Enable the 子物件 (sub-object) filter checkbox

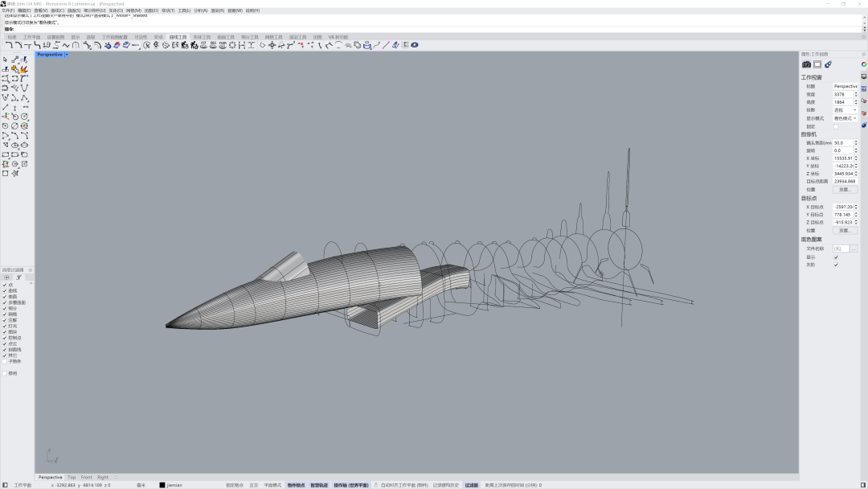click(x=5, y=361)
